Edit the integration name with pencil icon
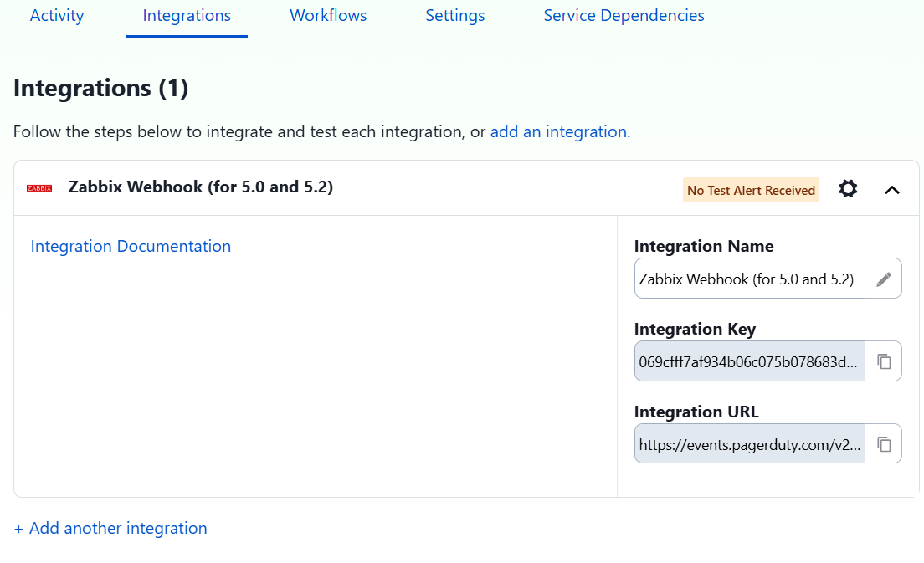This screenshot has width=924, height=563. [x=883, y=279]
